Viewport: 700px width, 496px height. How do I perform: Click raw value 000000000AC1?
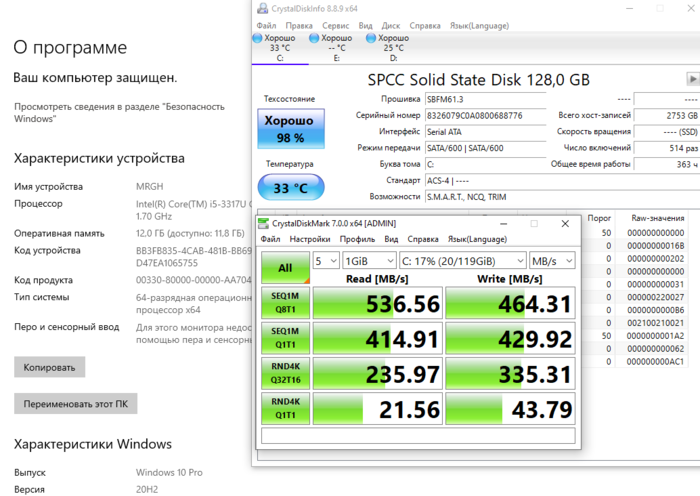(x=655, y=362)
